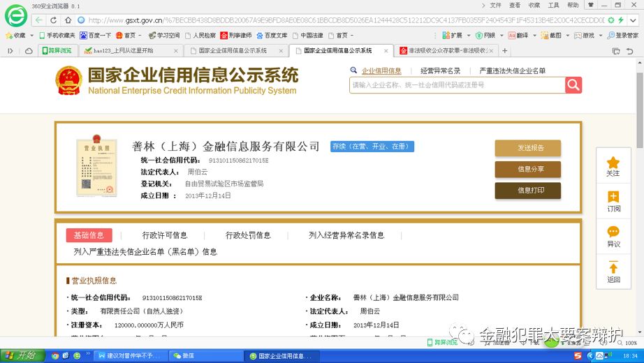This screenshot has height=363, width=644.
Task: Click the 异议 objection chat icon
Action: coord(613,232)
